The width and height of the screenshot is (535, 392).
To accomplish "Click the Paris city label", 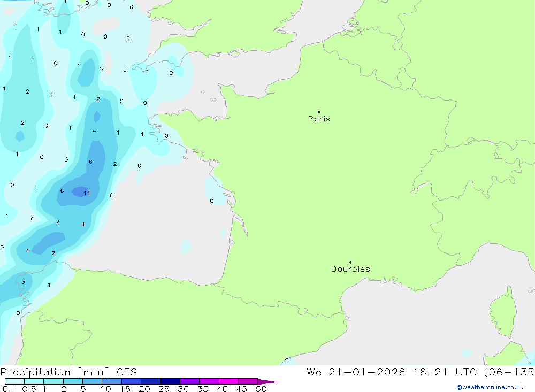I will [x=319, y=119].
